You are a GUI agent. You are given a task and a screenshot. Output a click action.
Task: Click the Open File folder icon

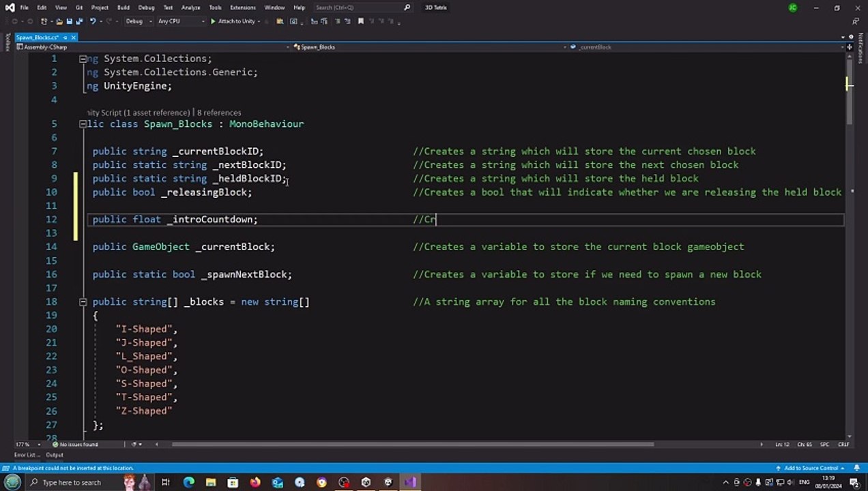[x=59, y=21]
